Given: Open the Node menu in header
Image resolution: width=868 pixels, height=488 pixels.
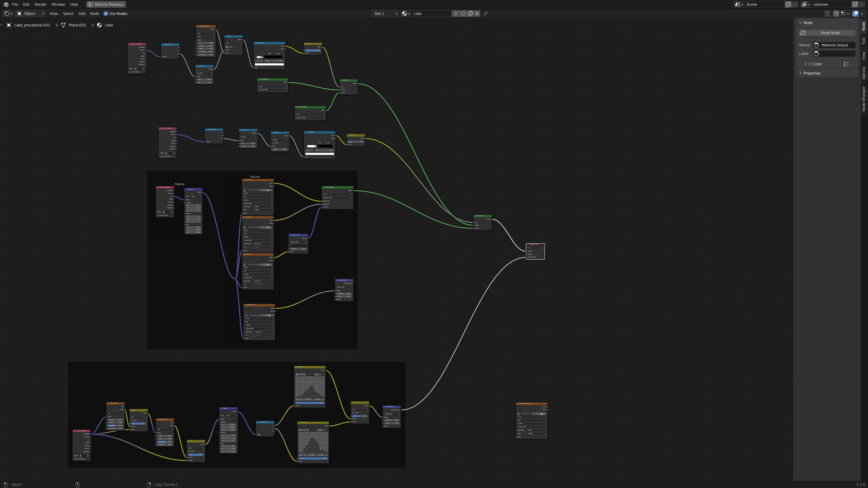Looking at the screenshot, I should (x=95, y=14).
